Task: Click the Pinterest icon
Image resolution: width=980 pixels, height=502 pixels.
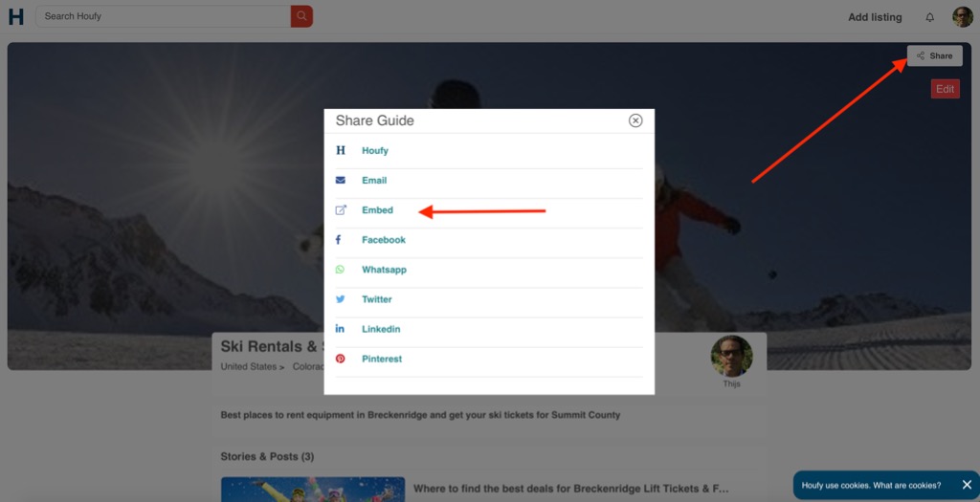Action: [x=341, y=359]
